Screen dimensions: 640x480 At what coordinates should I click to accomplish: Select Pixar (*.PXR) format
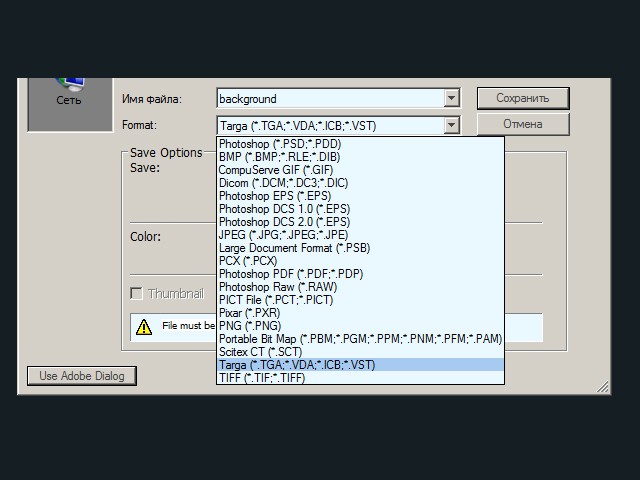pos(360,313)
